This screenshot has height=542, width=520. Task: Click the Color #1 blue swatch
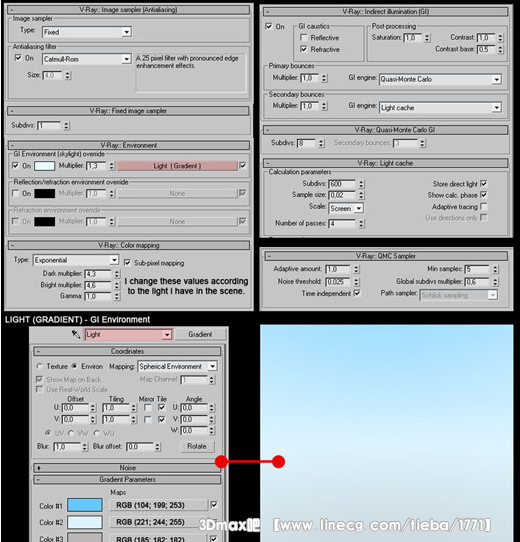(85, 505)
